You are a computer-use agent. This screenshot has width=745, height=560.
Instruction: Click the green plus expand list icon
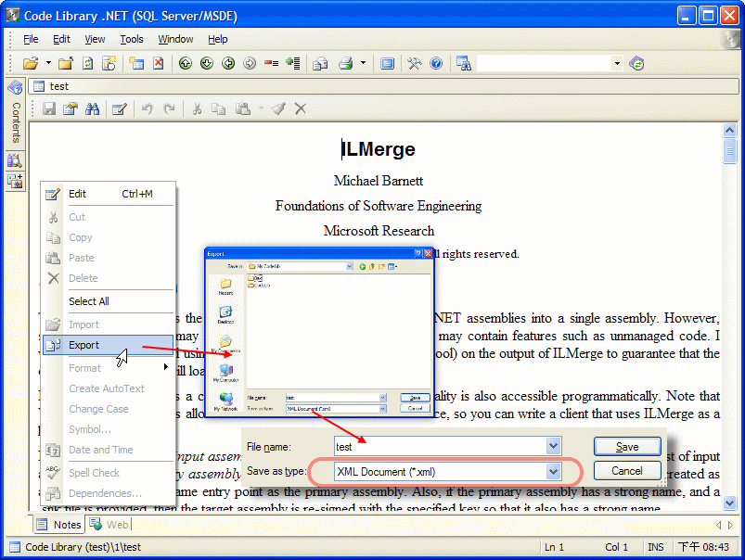coord(293,63)
